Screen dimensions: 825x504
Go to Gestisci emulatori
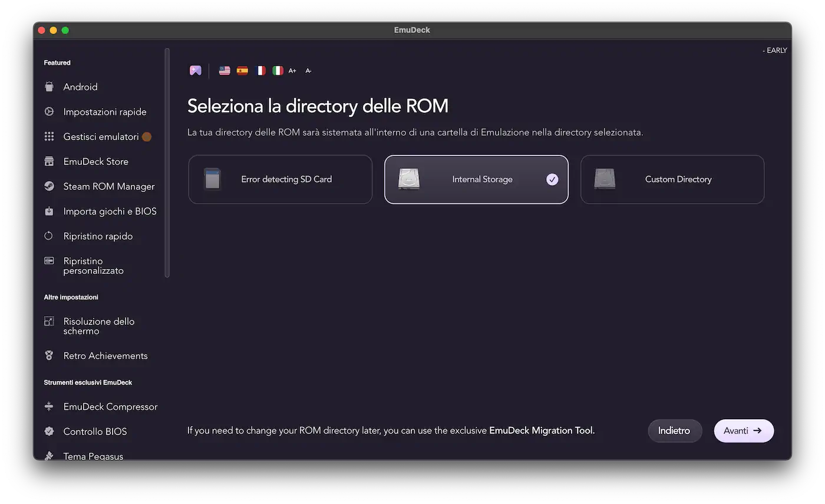pyautogui.click(x=100, y=137)
